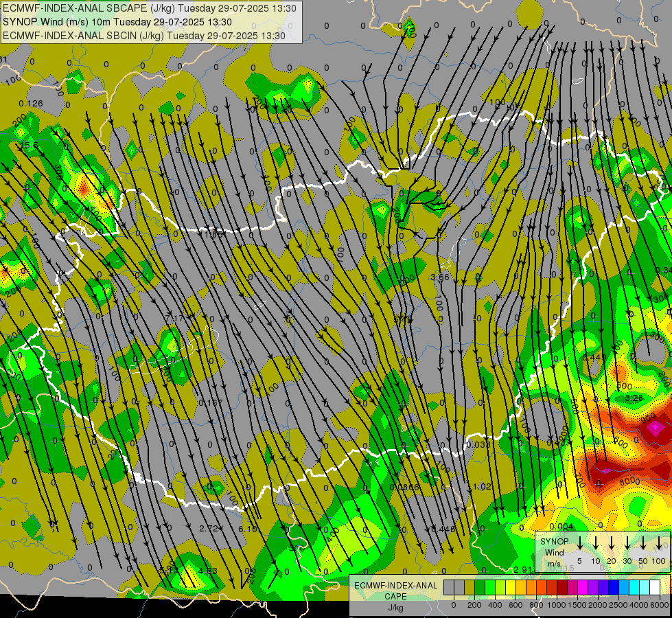672x618 pixels.
Task: Click the 6000 tick label on CAPE scale
Action: click(x=659, y=605)
